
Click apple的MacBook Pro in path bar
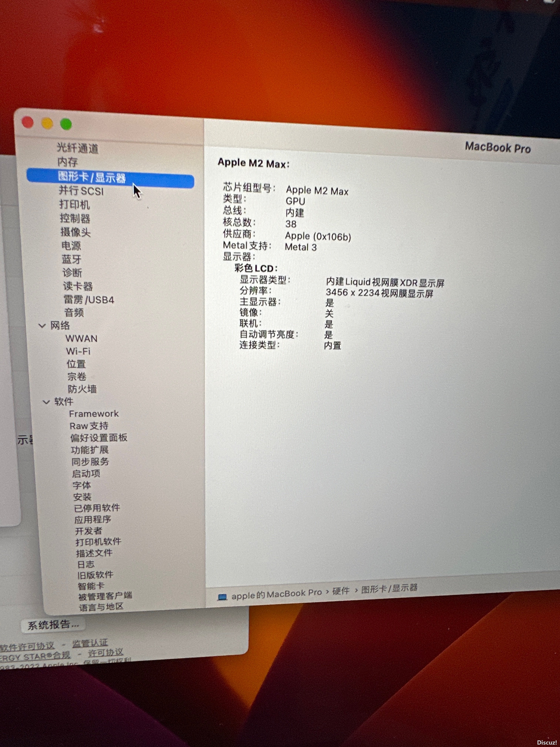click(x=276, y=594)
